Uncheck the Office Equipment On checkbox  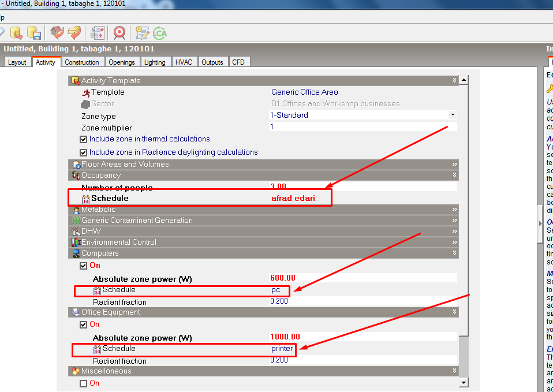83,324
